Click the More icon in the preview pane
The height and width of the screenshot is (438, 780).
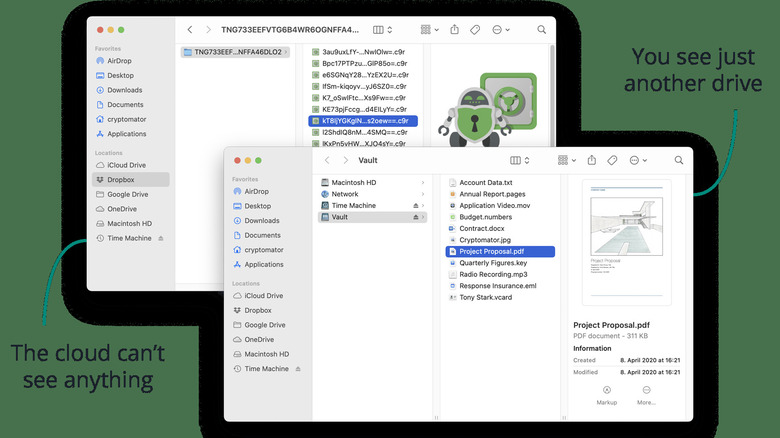(x=646, y=389)
